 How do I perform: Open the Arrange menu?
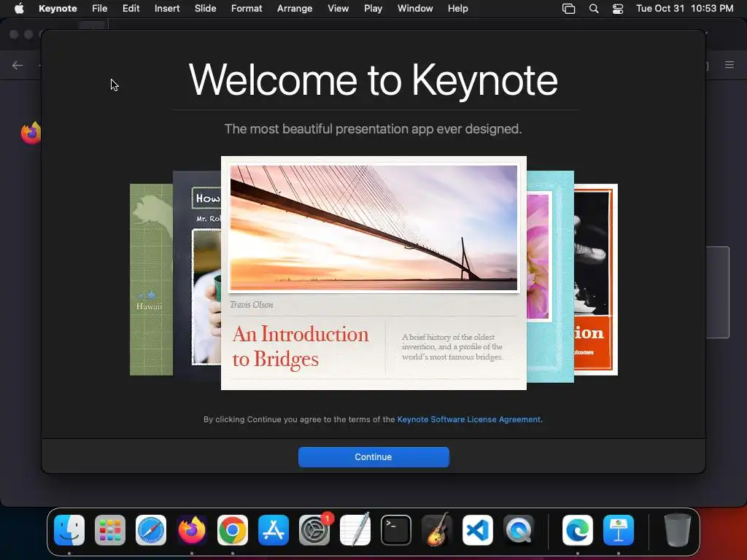pos(295,9)
